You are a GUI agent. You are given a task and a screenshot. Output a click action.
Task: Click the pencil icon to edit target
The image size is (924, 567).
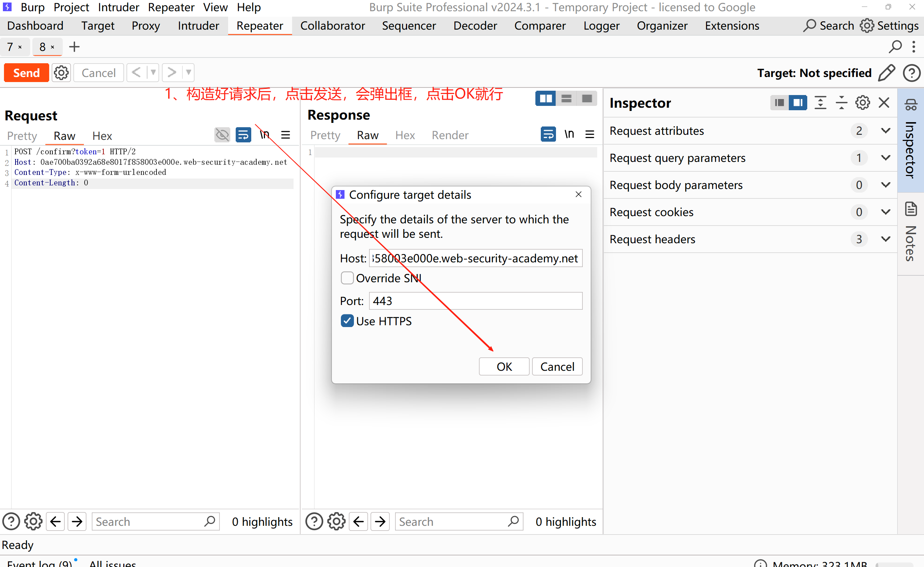tap(886, 73)
